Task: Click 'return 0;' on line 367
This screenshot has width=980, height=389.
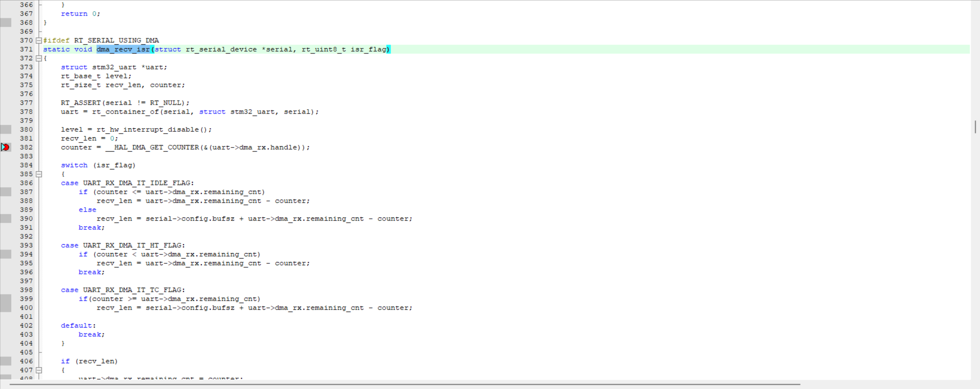Action: (x=81, y=14)
